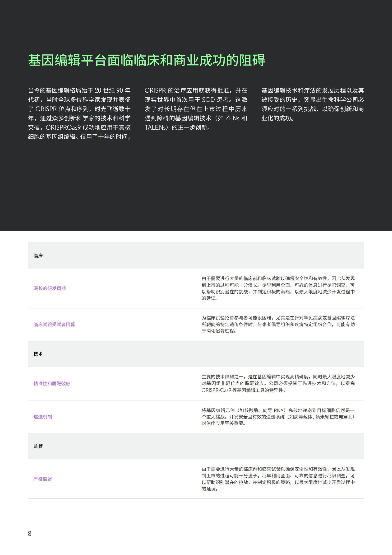This screenshot has height=555, width=392.
Task: Click the description beginning 为临床试验招募参与者可能很困难
Action: pos(278,325)
